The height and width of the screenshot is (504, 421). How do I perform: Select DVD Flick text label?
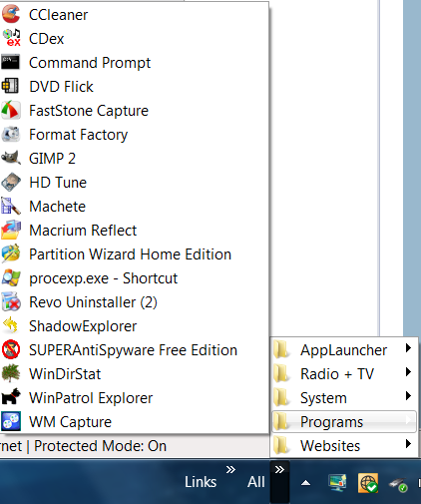point(61,87)
